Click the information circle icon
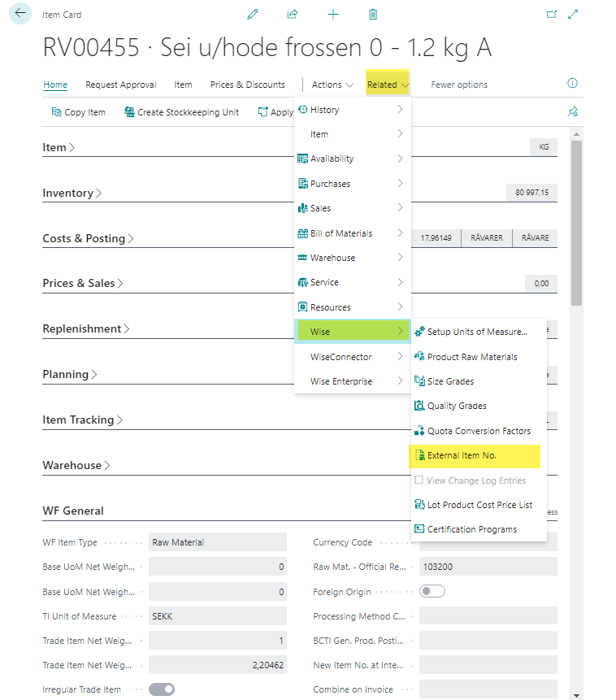Image resolution: width=616 pixels, height=700 pixels. click(x=572, y=84)
